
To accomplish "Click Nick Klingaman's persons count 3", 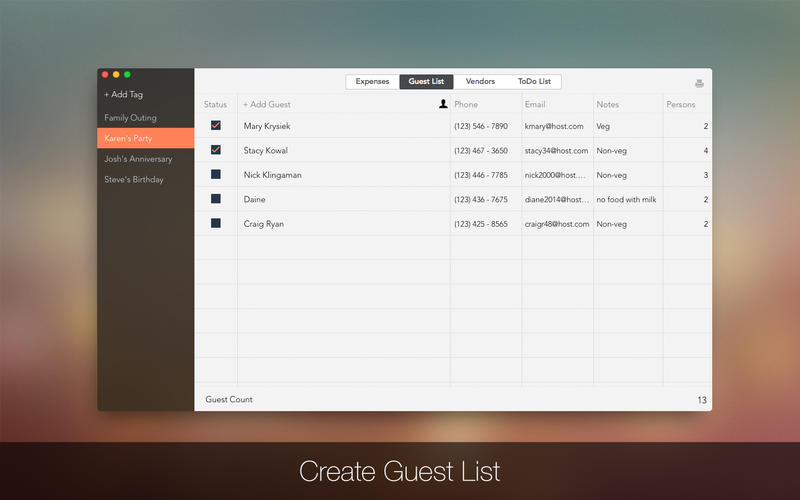I will coord(706,175).
